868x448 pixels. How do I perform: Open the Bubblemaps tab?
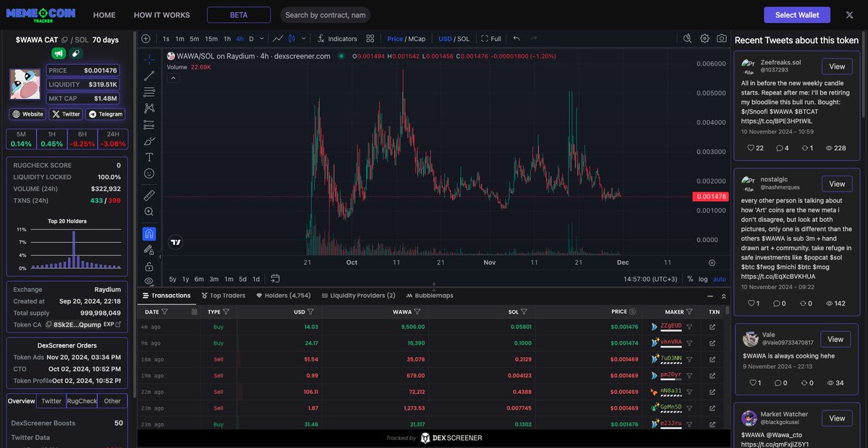pyautogui.click(x=429, y=296)
